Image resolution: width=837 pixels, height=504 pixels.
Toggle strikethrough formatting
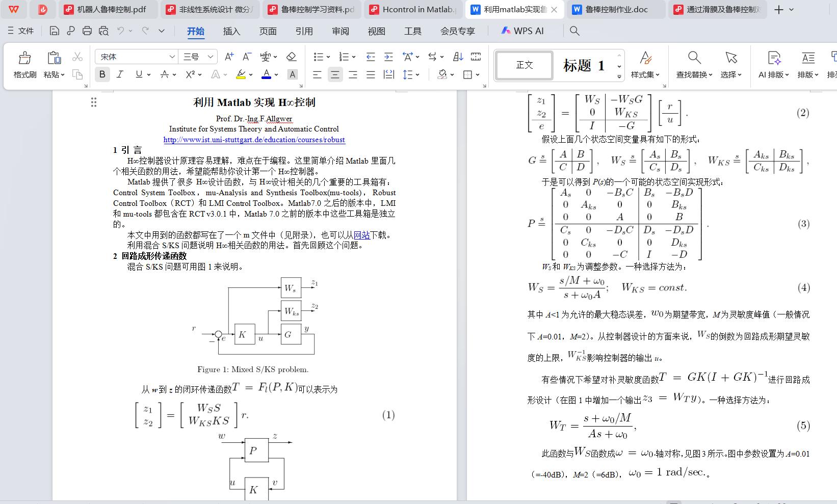click(165, 74)
